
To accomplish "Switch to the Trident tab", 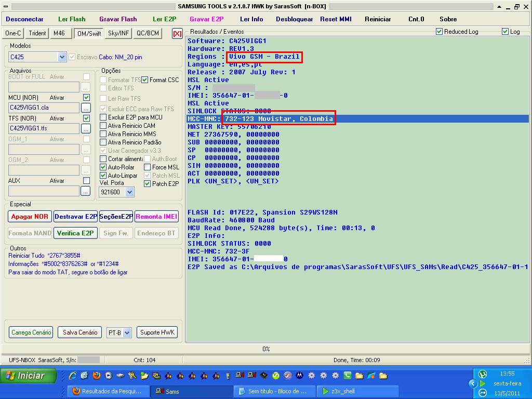I will [37, 33].
